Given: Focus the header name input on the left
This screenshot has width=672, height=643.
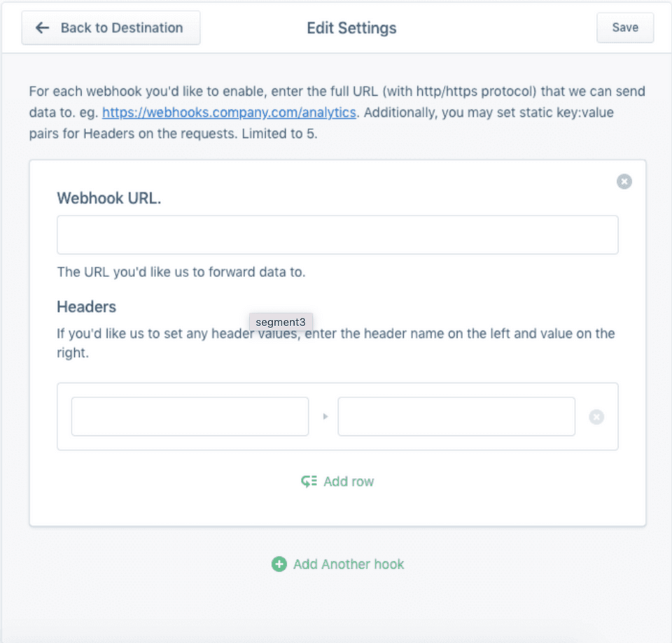Looking at the screenshot, I should point(189,416).
